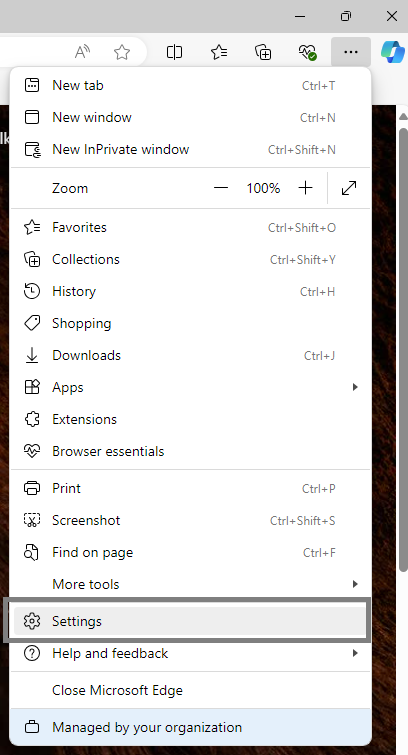Choose Find on page
The width and height of the screenshot is (408, 755).
click(x=191, y=552)
